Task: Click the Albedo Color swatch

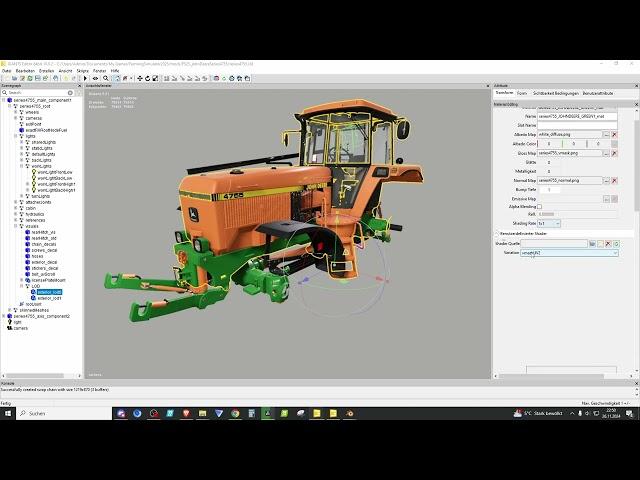Action: (x=614, y=144)
